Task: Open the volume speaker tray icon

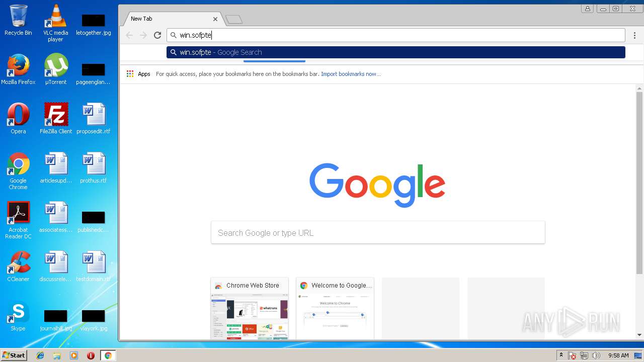Action: coord(596,355)
